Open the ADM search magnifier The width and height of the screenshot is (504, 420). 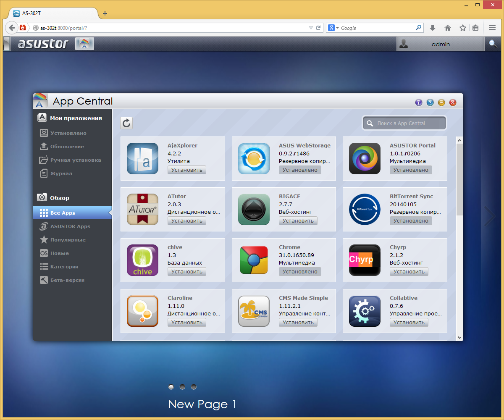point(493,44)
